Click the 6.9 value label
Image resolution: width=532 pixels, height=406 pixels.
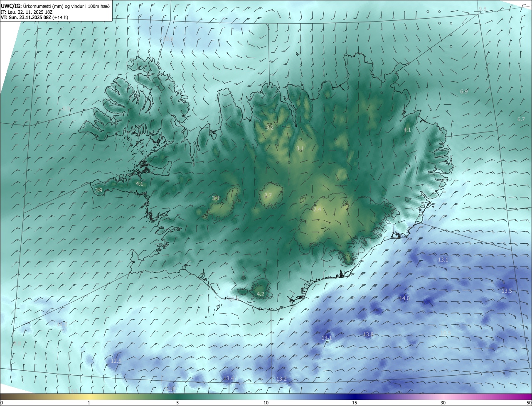point(464,91)
